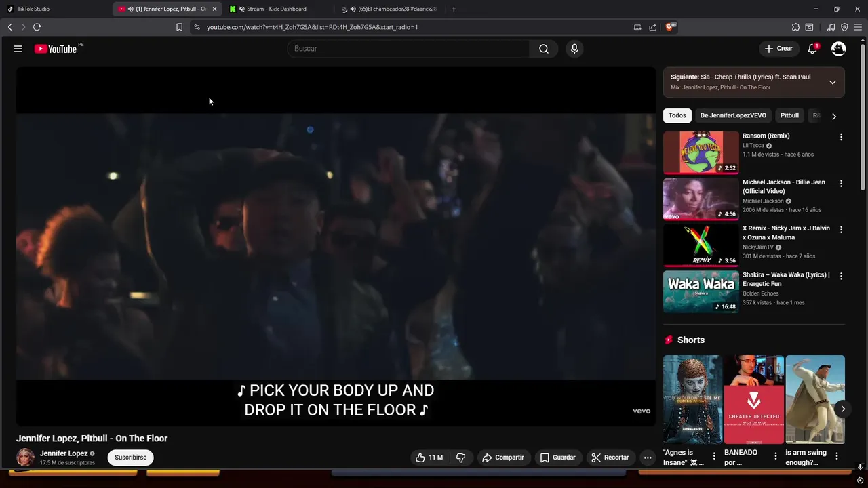Screen dimensions: 868x488
Task: Click the browser back arrow
Action: pos(9,27)
